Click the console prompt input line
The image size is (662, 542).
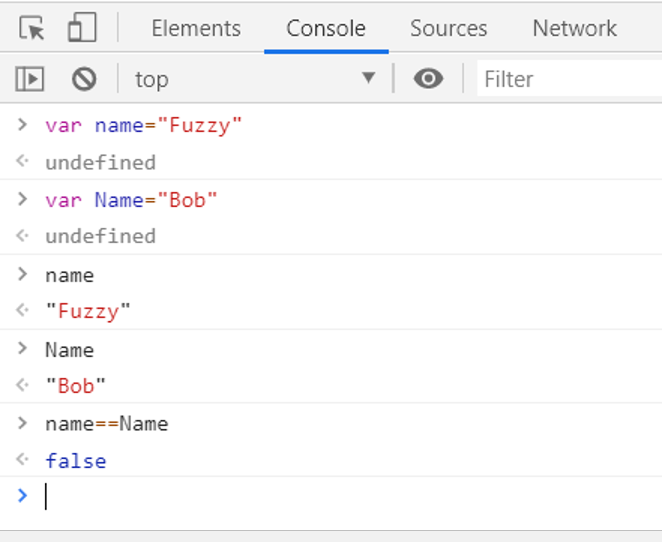click(353, 496)
